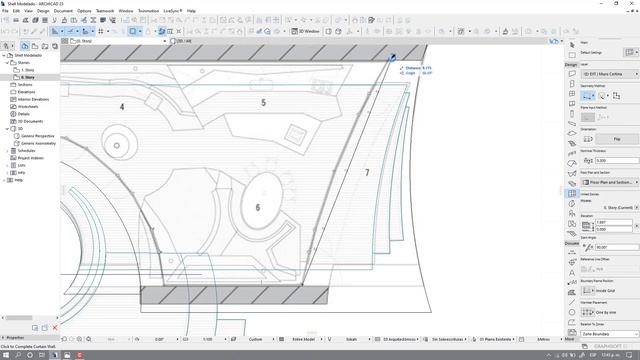Open Default Settings dropdown in Info Box
Screen dimensions: 640x360
tap(631, 52)
